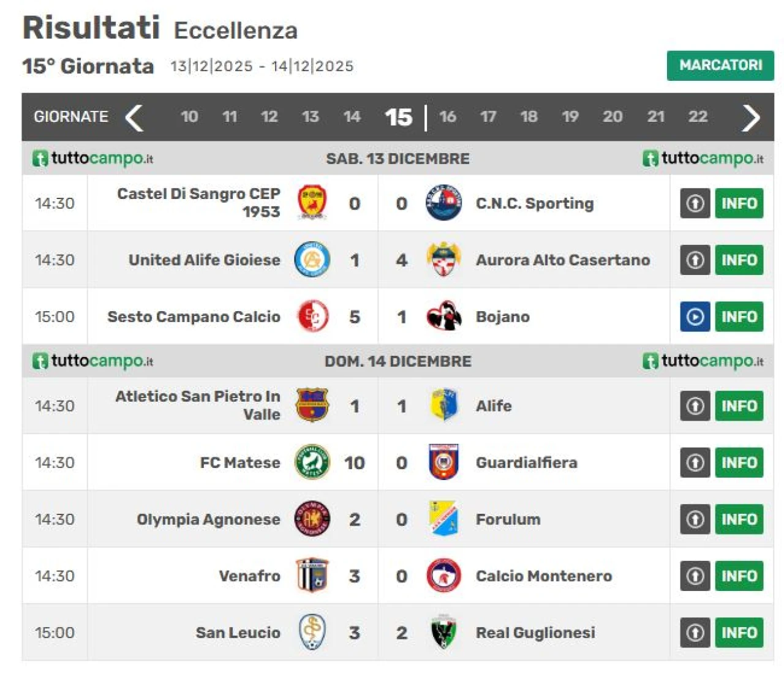Open INFO for FC Matese vs Guardialfiera
Image resolution: width=784 pixels, height=673 pixels.
click(739, 462)
